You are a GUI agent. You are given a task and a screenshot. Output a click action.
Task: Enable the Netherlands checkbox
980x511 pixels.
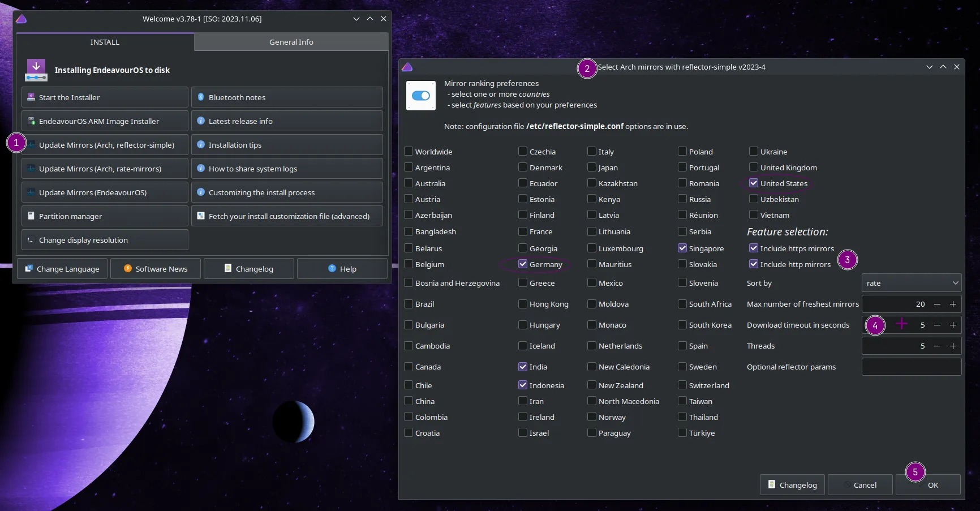(592, 345)
